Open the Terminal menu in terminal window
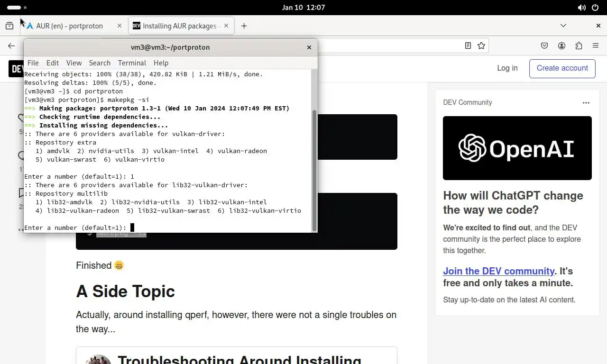607x364 pixels. [132, 63]
